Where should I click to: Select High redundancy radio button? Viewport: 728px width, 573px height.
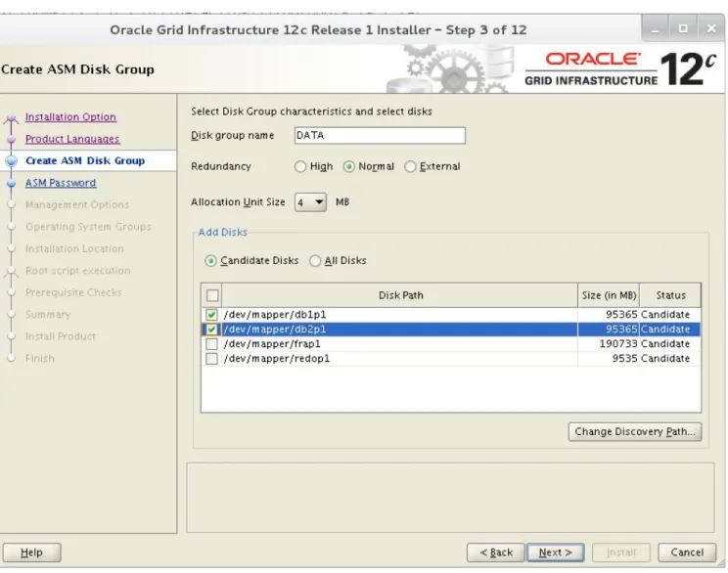point(300,166)
